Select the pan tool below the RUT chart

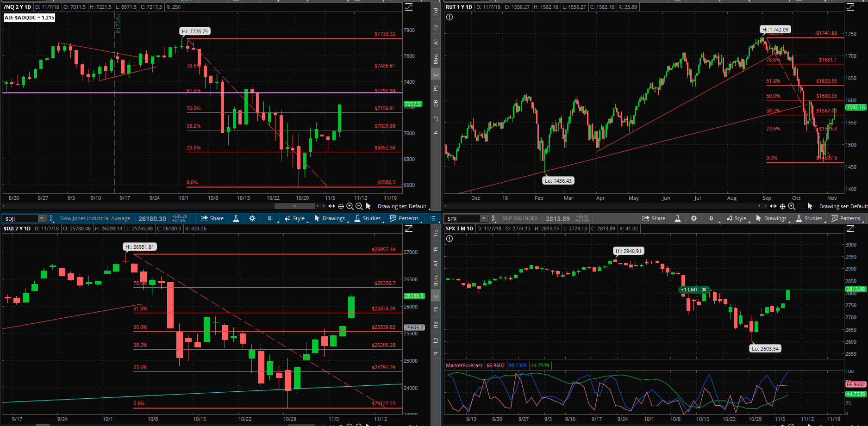coord(773,206)
